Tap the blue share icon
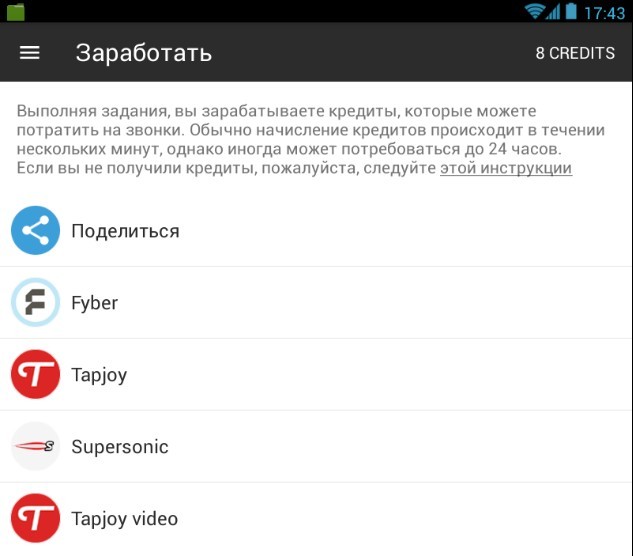 coord(36,231)
